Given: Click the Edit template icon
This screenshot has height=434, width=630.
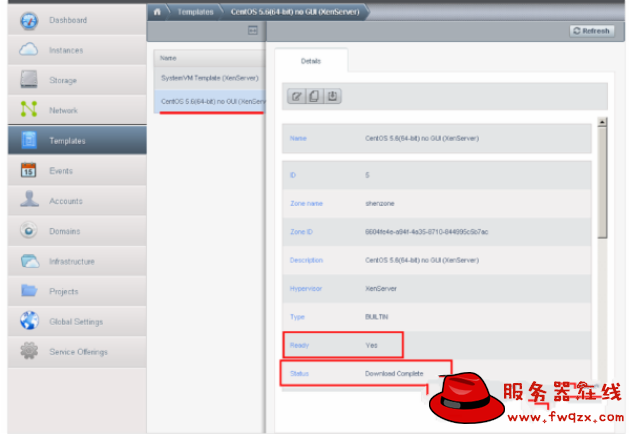Looking at the screenshot, I should [297, 96].
